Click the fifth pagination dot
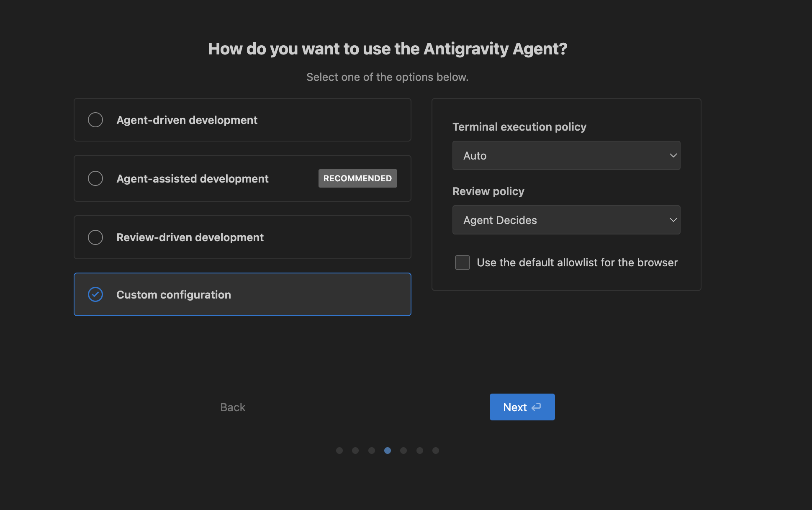This screenshot has width=812, height=510. pos(403,451)
